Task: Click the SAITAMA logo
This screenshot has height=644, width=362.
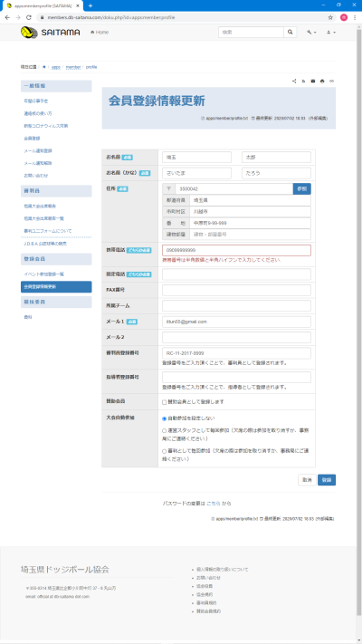Action: point(51,32)
